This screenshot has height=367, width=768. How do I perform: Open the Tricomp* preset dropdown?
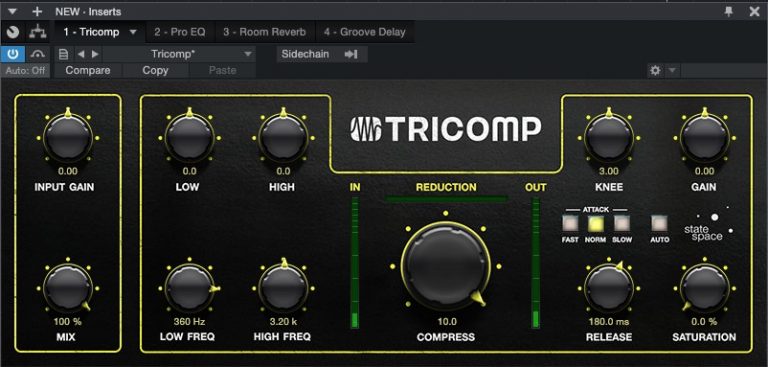(179, 54)
